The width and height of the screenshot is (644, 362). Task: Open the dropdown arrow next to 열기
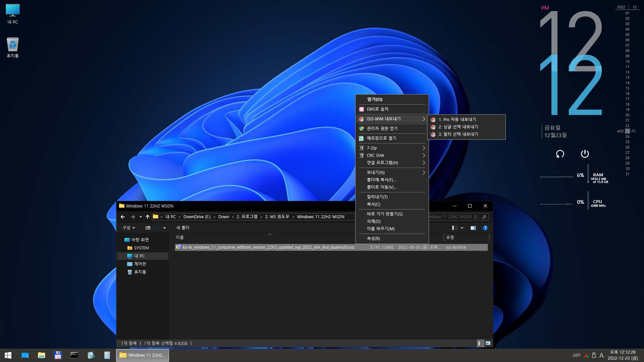click(x=164, y=228)
